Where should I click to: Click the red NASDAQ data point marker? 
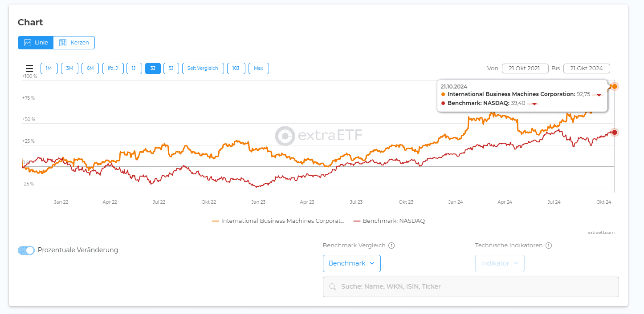coord(615,132)
